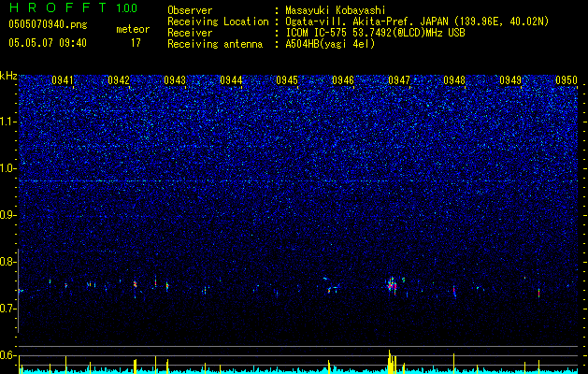Click the filename 0505070940.png
Image resolution: width=588 pixels, height=374 pixels.
tap(48, 25)
